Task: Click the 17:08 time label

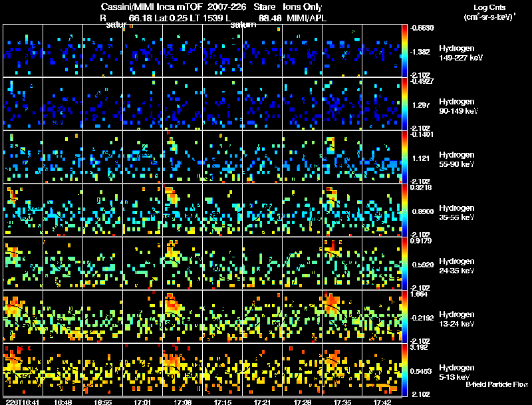Action: [x=182, y=402]
